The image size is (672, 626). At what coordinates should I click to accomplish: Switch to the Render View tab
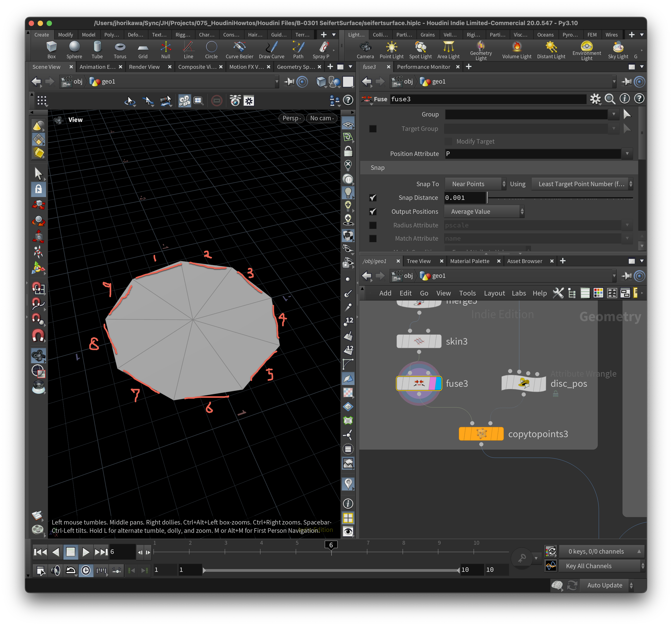pyautogui.click(x=144, y=67)
